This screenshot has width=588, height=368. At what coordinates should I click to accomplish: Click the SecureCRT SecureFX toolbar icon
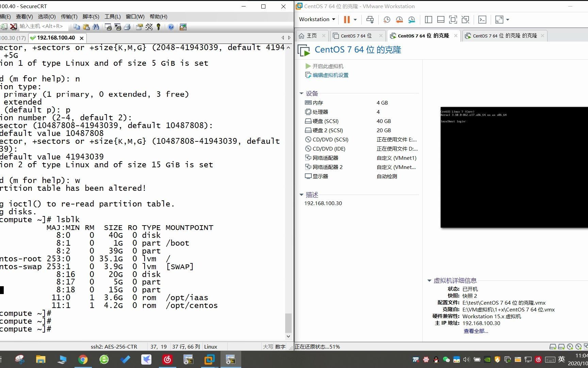[183, 27]
